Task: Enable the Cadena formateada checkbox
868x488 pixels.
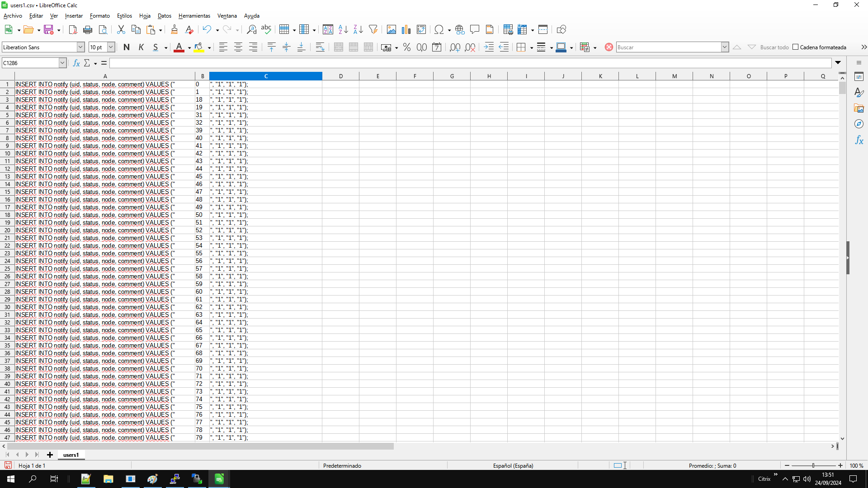Action: tap(796, 47)
